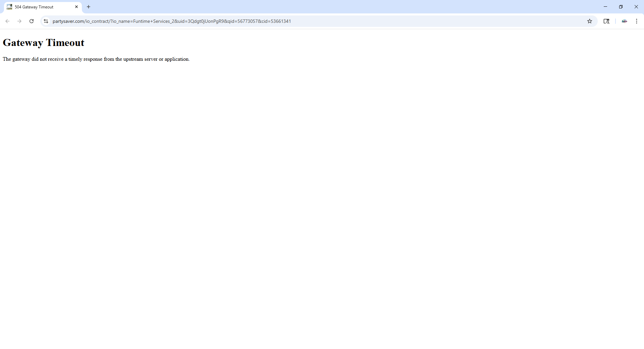Restore down the browser window
The height and width of the screenshot is (349, 644).
pyautogui.click(x=621, y=7)
